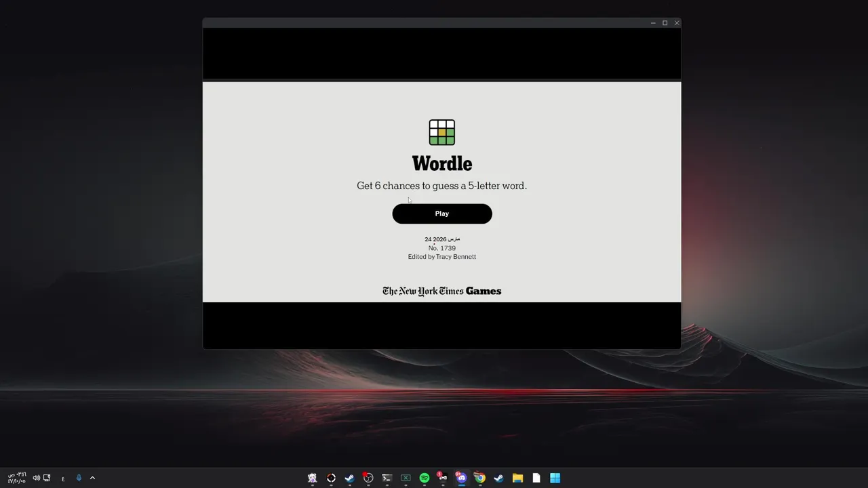
Task: Open OBS Studio from the taskbar
Action: (368, 478)
